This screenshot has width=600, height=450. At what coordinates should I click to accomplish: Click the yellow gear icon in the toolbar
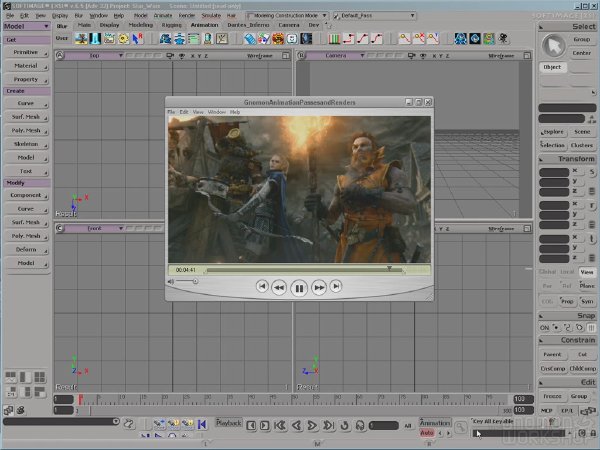pos(123,39)
